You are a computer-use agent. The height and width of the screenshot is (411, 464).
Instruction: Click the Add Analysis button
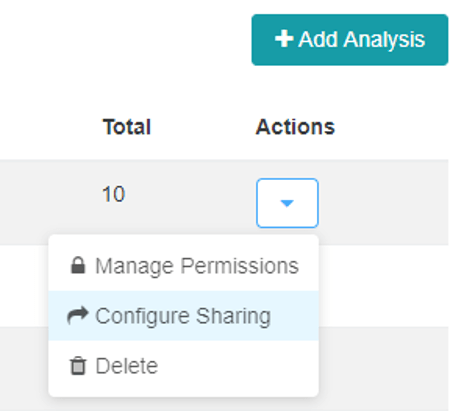[x=350, y=40]
